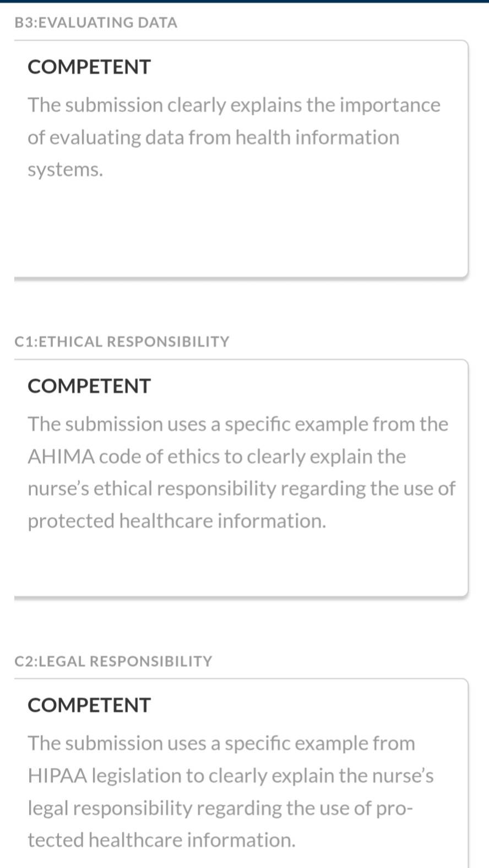Tap tected healthcare information line in C2 card
The image size is (489, 868).
pos(162,840)
